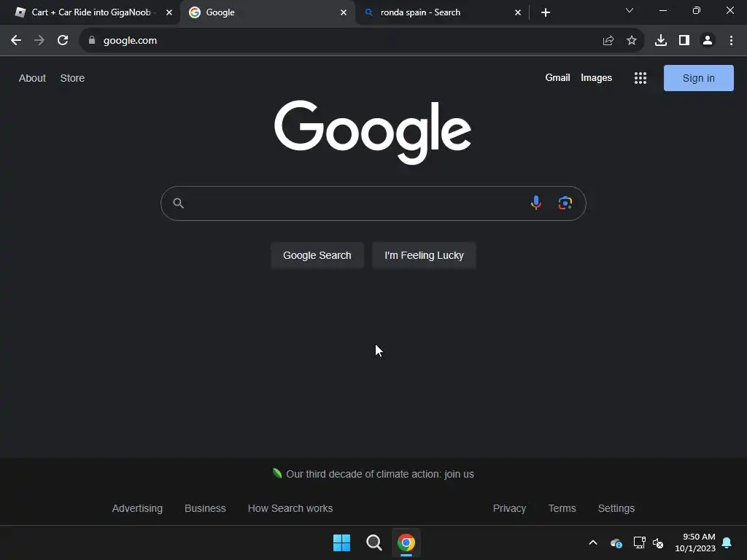The height and width of the screenshot is (560, 747).
Task: Click OneDrive cloud tray icon
Action: [x=616, y=542]
